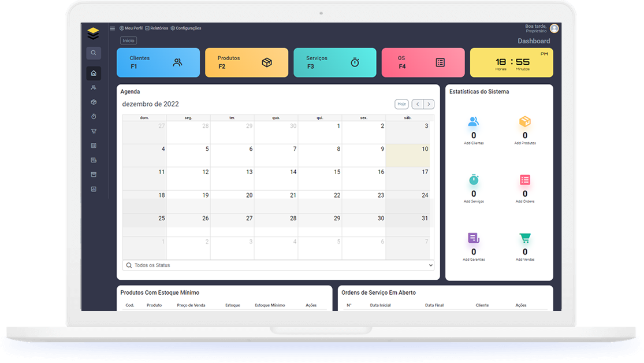Go to previous month with left chevron
This screenshot has height=363, width=644.
point(418,104)
